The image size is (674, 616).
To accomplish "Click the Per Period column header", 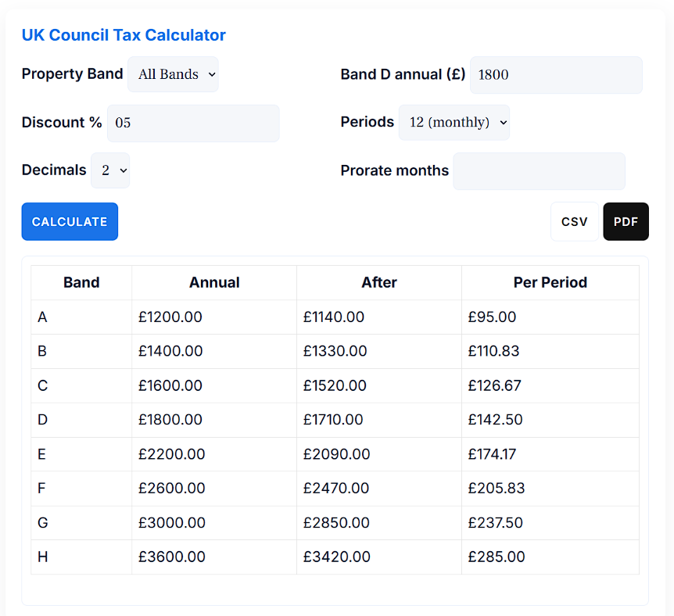I will tap(550, 282).
